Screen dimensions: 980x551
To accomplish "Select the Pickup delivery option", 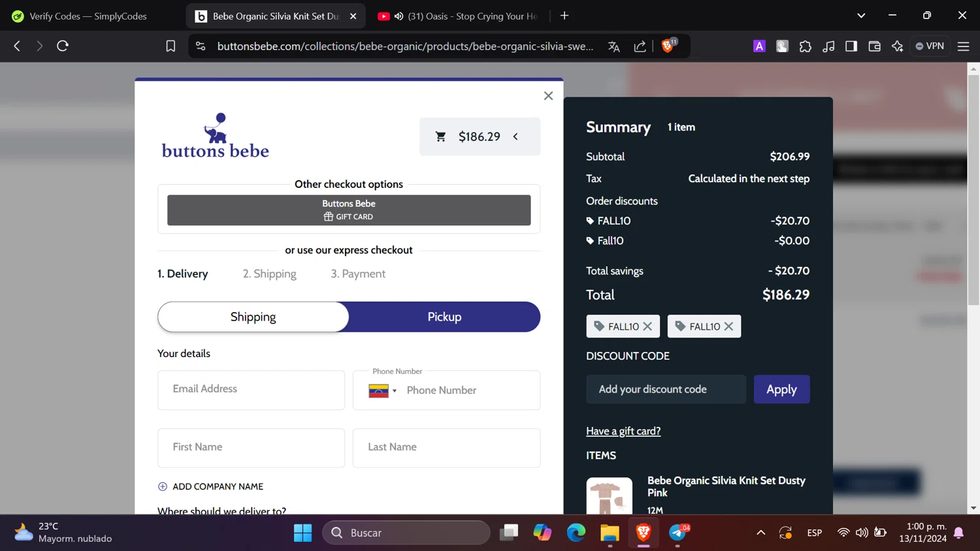I will coord(444,317).
